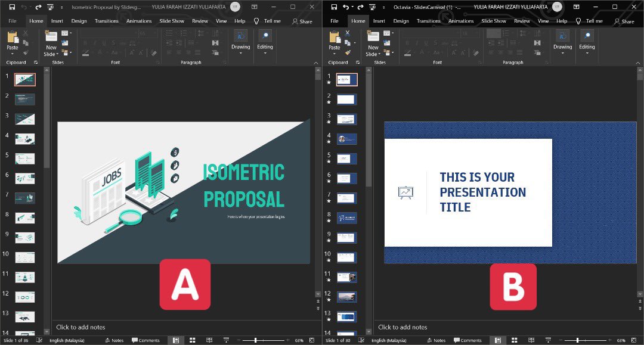Viewport: 644px width, 345px height.
Task: Click the Paste clipboard icon in Isometric Proposal window
Action: pyautogui.click(x=13, y=37)
